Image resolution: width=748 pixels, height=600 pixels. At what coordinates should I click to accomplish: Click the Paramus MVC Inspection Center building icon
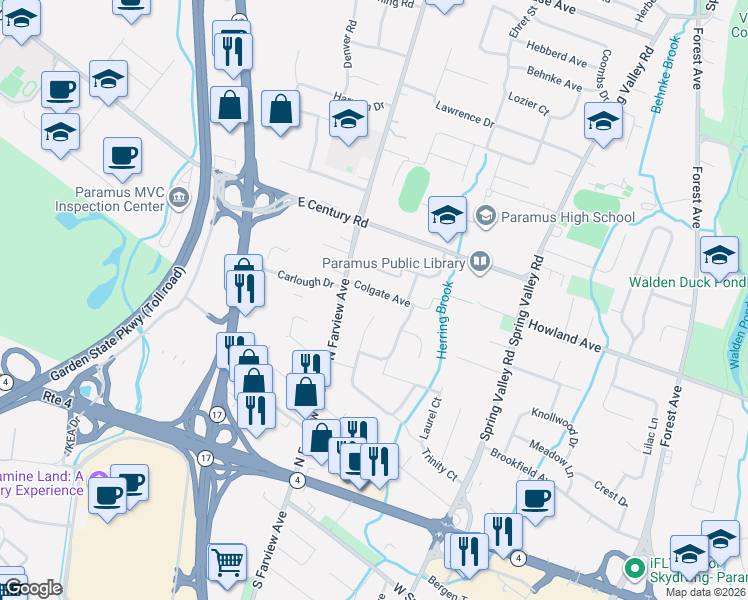(179, 197)
